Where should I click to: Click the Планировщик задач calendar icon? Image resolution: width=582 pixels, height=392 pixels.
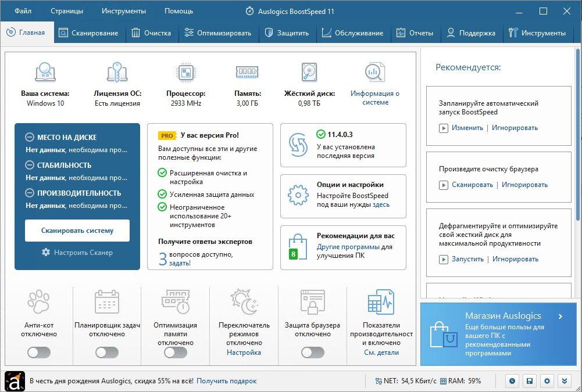(x=107, y=302)
